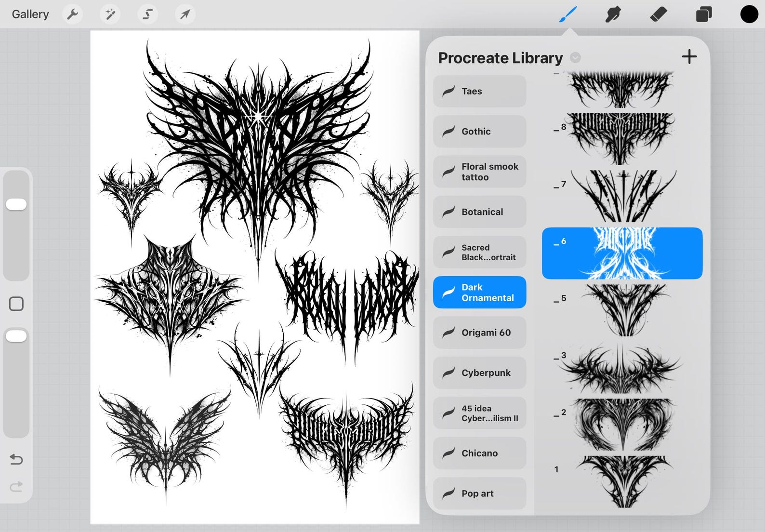This screenshot has height=532, width=765.
Task: Open the 45 idea Cyber brush set
Action: pyautogui.click(x=480, y=413)
